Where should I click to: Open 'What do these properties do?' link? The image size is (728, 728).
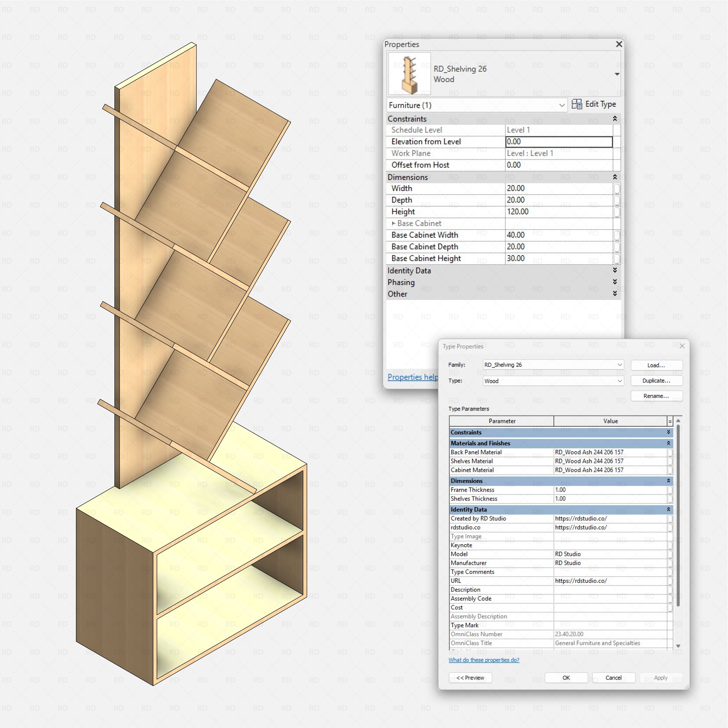pos(484,660)
